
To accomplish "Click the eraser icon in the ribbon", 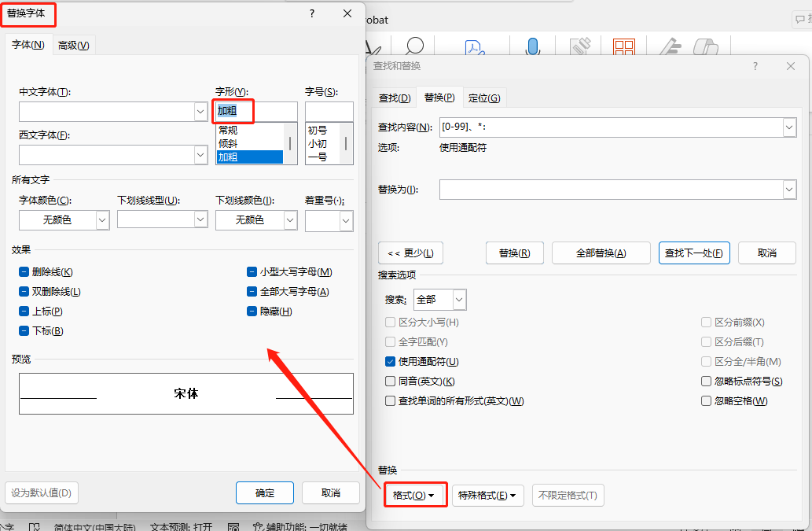I will 706,47.
